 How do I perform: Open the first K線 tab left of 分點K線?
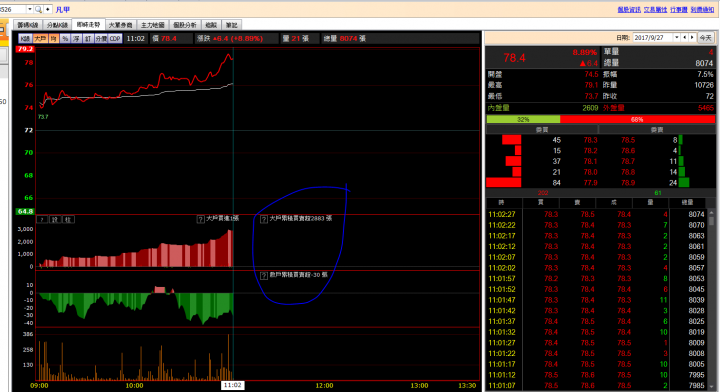tap(28, 25)
